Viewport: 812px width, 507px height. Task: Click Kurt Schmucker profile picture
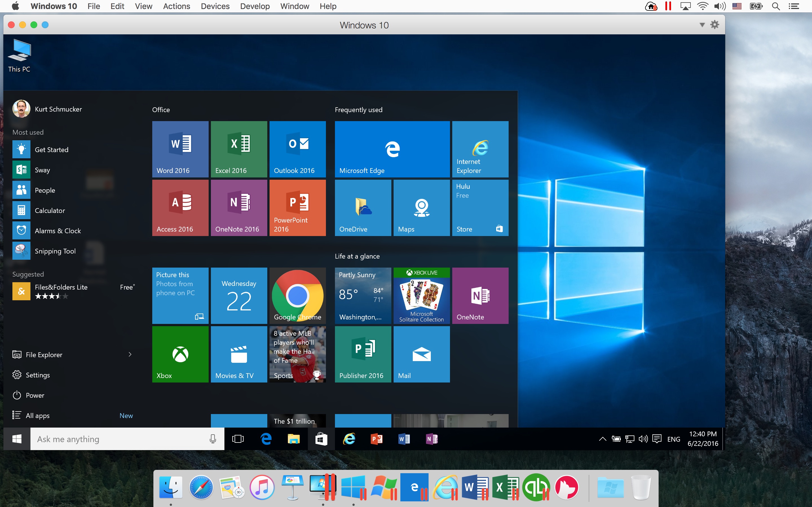(x=21, y=109)
